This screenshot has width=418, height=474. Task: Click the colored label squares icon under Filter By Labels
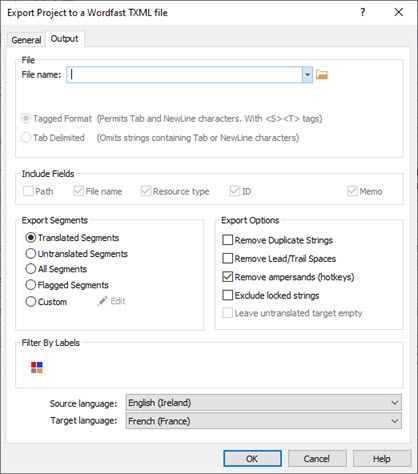pos(37,367)
